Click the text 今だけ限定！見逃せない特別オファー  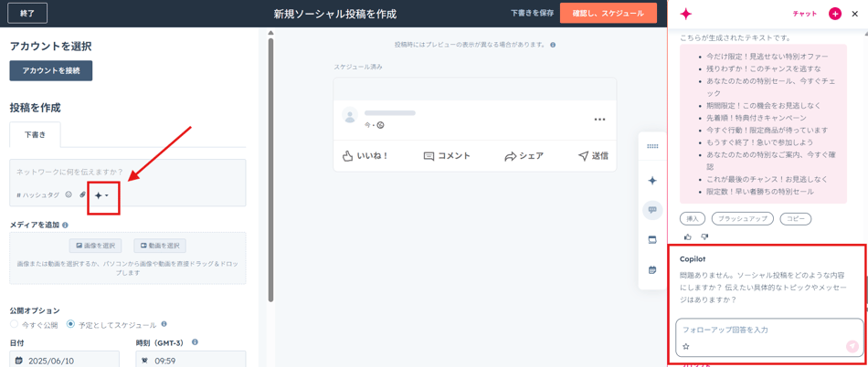tap(767, 57)
